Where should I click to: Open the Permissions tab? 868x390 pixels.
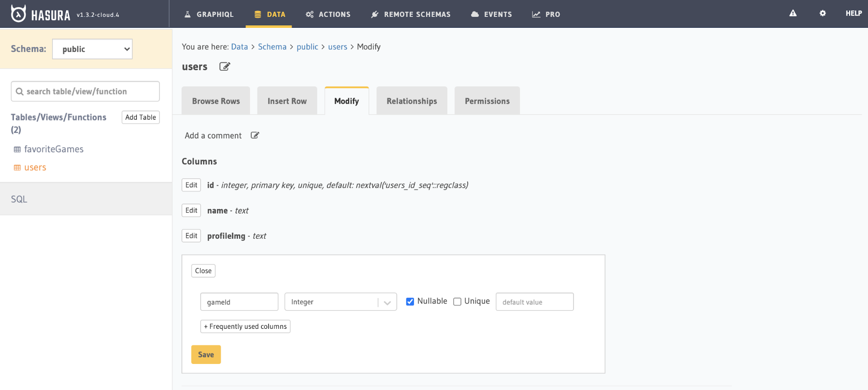pos(487,101)
